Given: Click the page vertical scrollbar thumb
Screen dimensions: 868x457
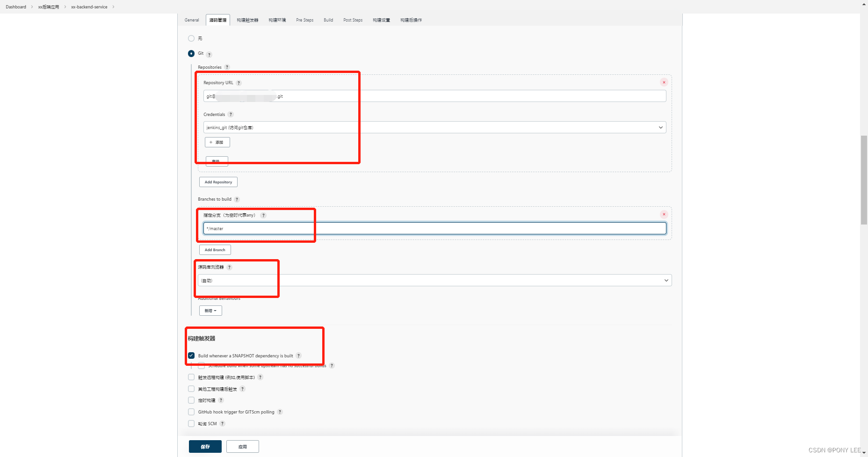Looking at the screenshot, I should [864, 180].
